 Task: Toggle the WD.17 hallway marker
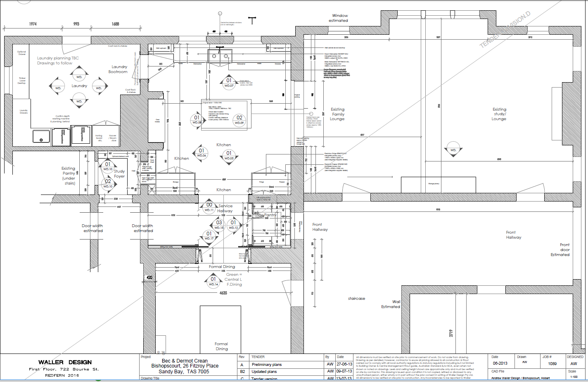pyautogui.click(x=209, y=236)
